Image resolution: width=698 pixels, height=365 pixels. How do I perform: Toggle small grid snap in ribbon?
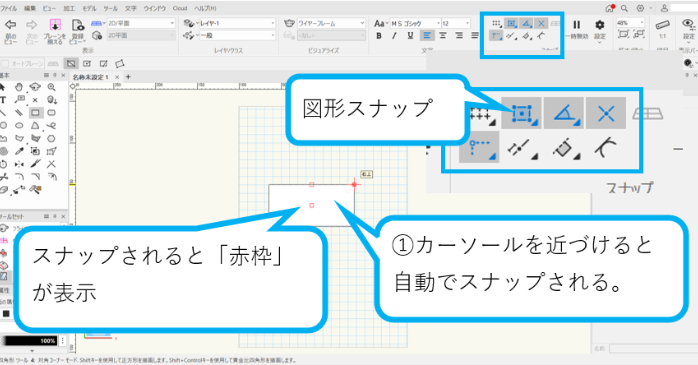pos(496,24)
